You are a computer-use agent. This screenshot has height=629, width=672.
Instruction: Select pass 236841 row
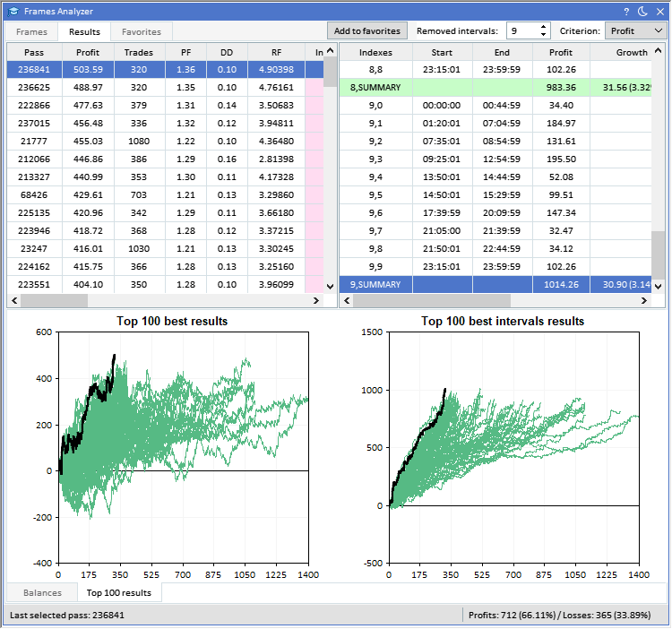tap(165, 69)
